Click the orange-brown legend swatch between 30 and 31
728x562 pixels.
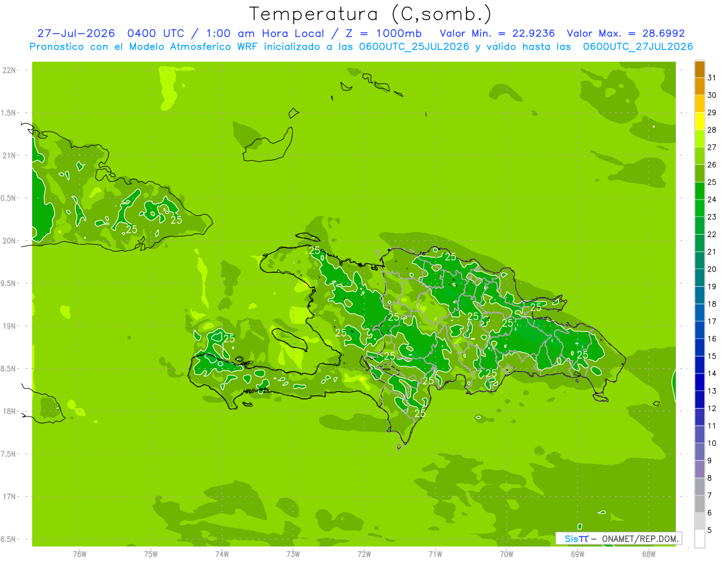699,87
